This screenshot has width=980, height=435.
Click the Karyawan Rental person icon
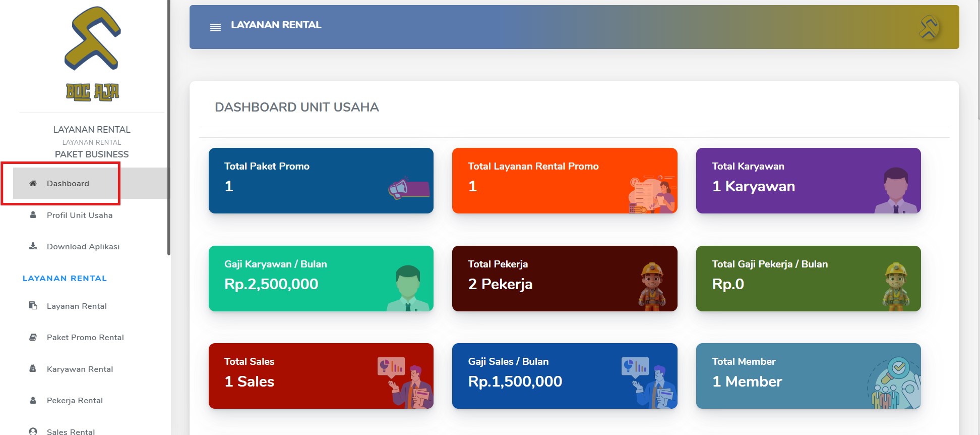coord(33,368)
